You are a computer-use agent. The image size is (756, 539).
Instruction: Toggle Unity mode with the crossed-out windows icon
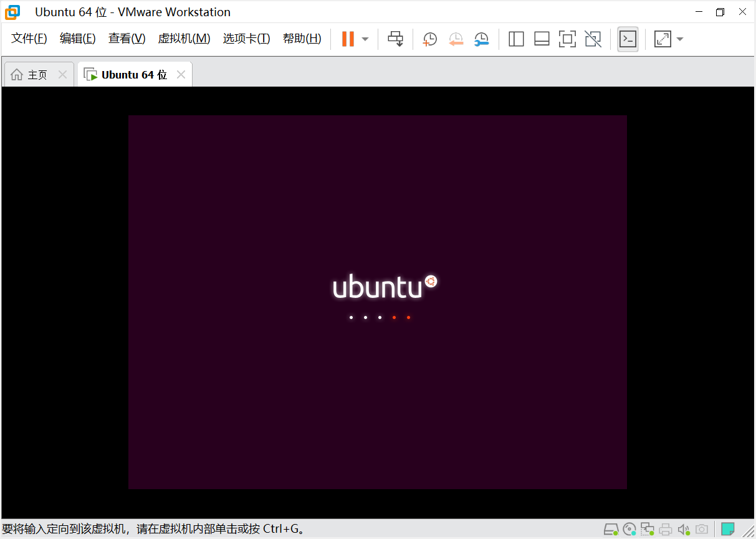click(593, 39)
